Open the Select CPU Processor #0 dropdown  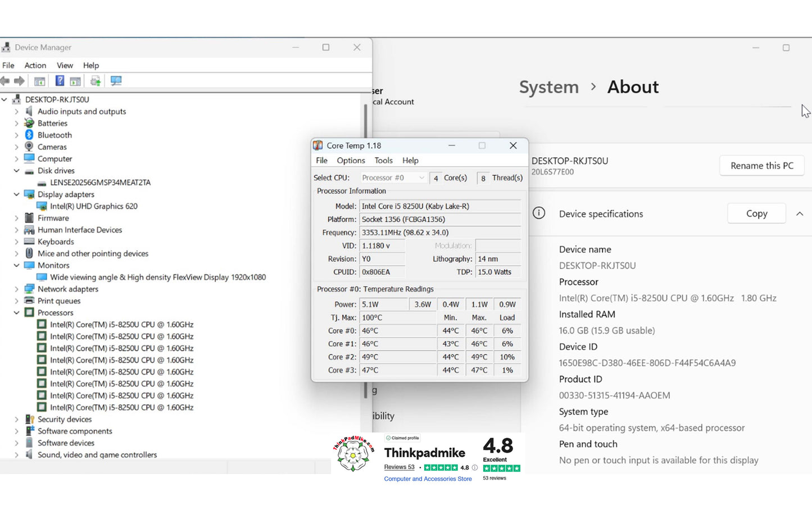point(393,177)
